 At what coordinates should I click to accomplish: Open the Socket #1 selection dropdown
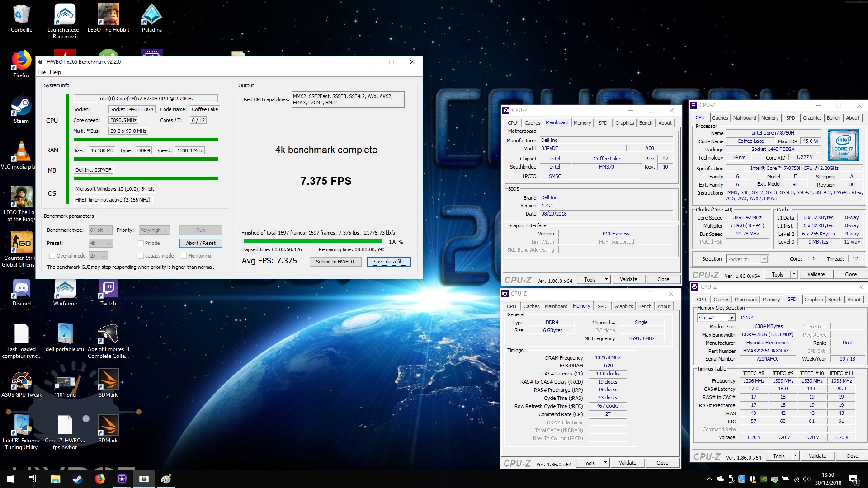click(x=747, y=259)
